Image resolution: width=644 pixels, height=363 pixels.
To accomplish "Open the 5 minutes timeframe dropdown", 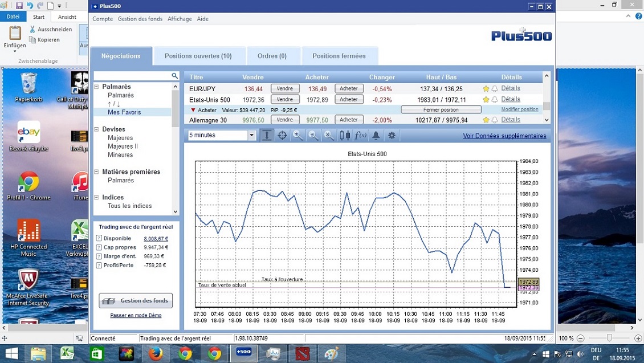I will 251,134.
